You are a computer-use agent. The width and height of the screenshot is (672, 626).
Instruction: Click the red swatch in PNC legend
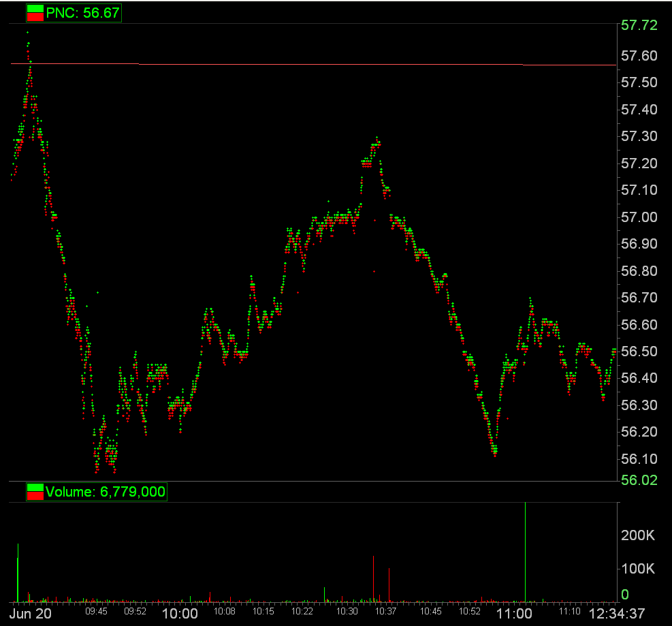click(35, 17)
